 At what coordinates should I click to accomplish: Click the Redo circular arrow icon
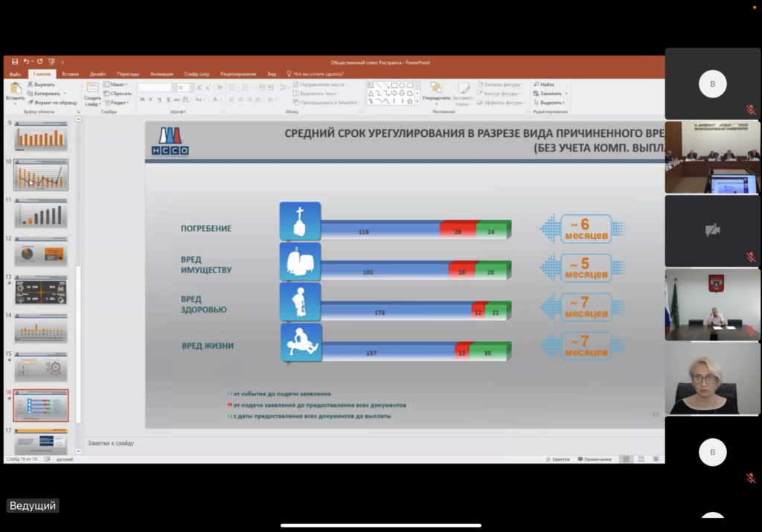coord(40,62)
